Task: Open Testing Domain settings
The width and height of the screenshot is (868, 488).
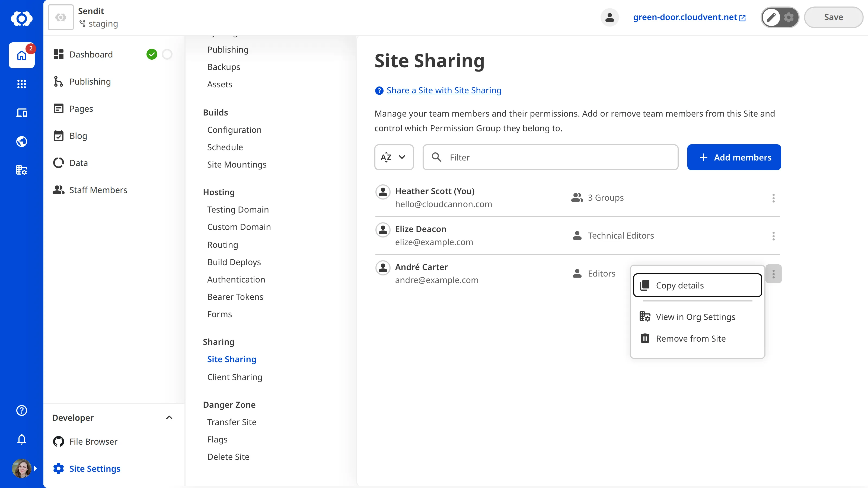Action: (x=238, y=210)
